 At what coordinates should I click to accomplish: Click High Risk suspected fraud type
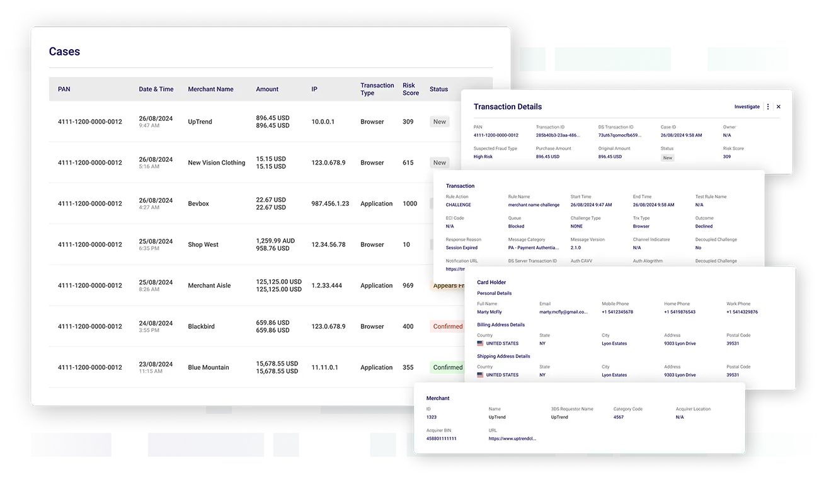coord(483,157)
